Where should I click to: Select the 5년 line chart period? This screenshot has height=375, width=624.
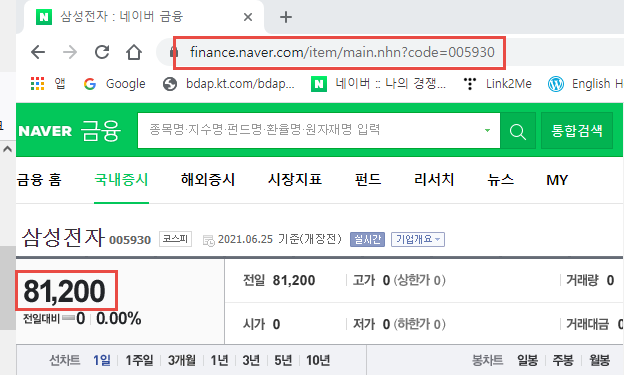[283, 360]
